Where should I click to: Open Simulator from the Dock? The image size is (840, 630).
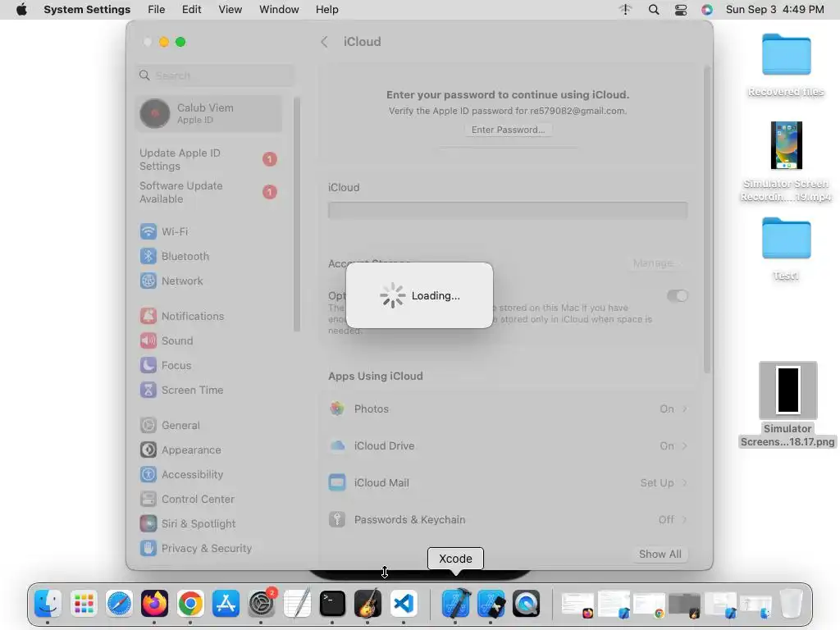(491, 603)
